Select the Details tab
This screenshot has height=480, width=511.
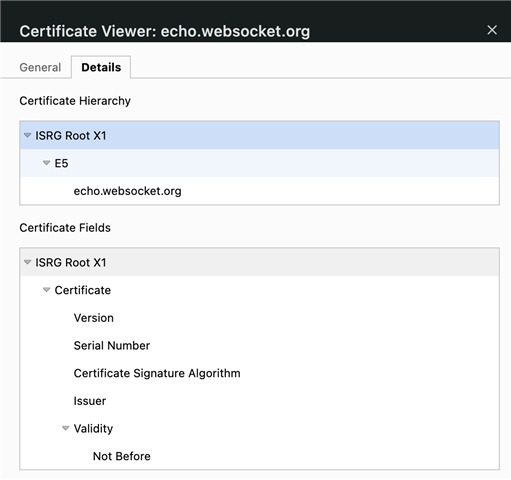coord(101,67)
